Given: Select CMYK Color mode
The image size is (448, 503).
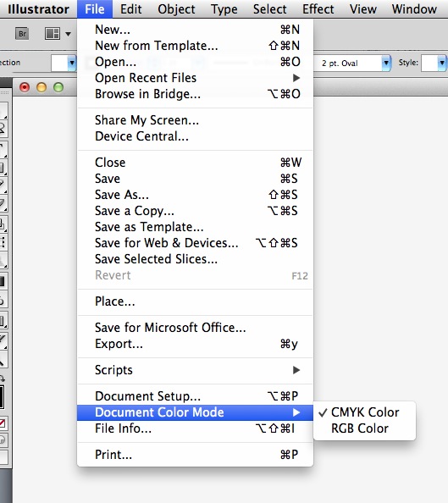Looking at the screenshot, I should point(364,412).
